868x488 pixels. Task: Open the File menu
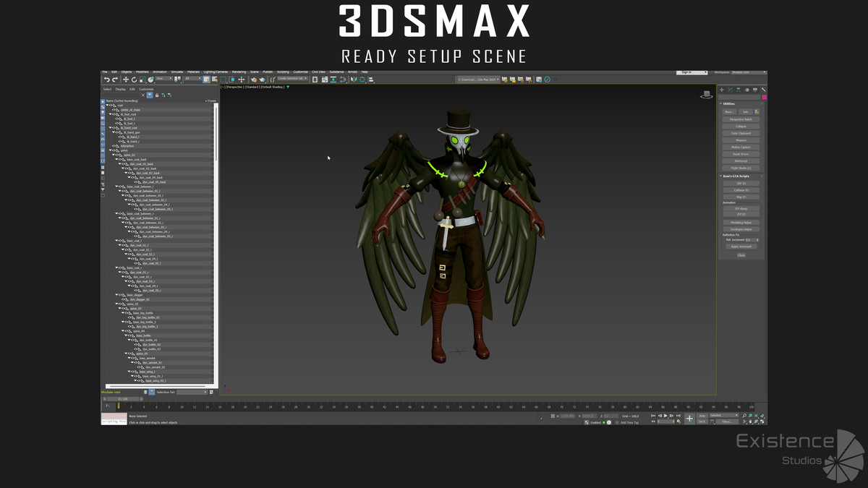(105, 72)
